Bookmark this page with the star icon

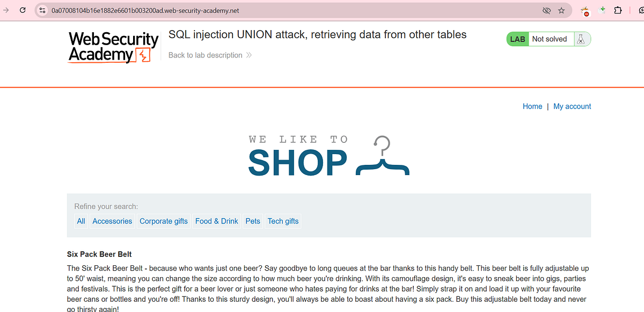pyautogui.click(x=561, y=10)
